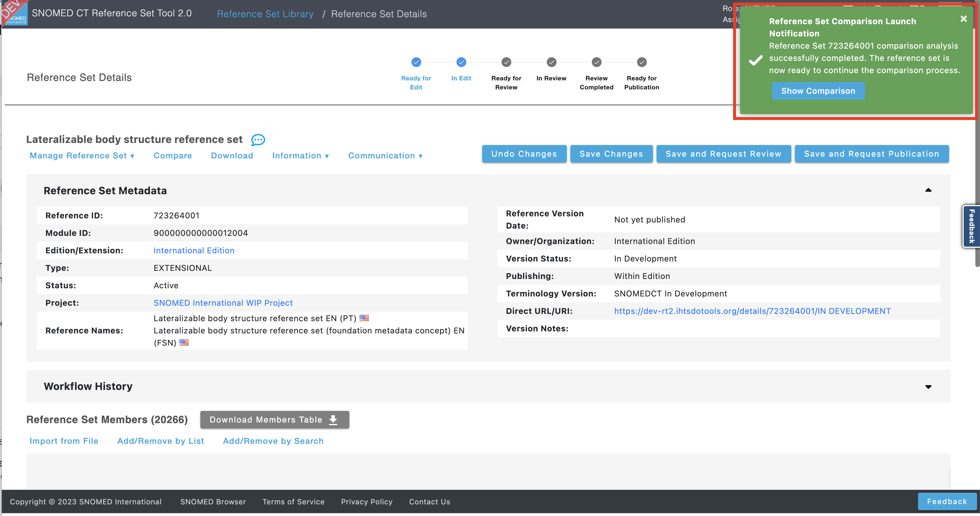This screenshot has width=980, height=516.
Task: Open the International Edition link
Action: 194,250
